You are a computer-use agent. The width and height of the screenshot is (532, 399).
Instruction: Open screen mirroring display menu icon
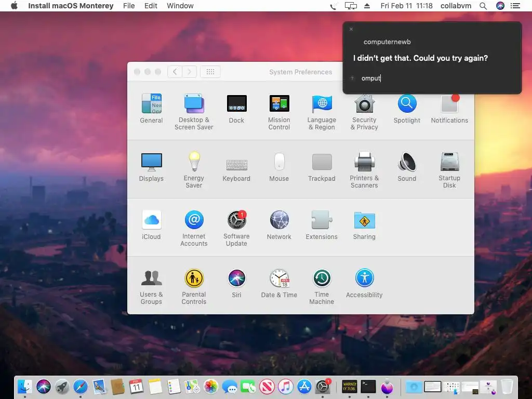(x=351, y=6)
